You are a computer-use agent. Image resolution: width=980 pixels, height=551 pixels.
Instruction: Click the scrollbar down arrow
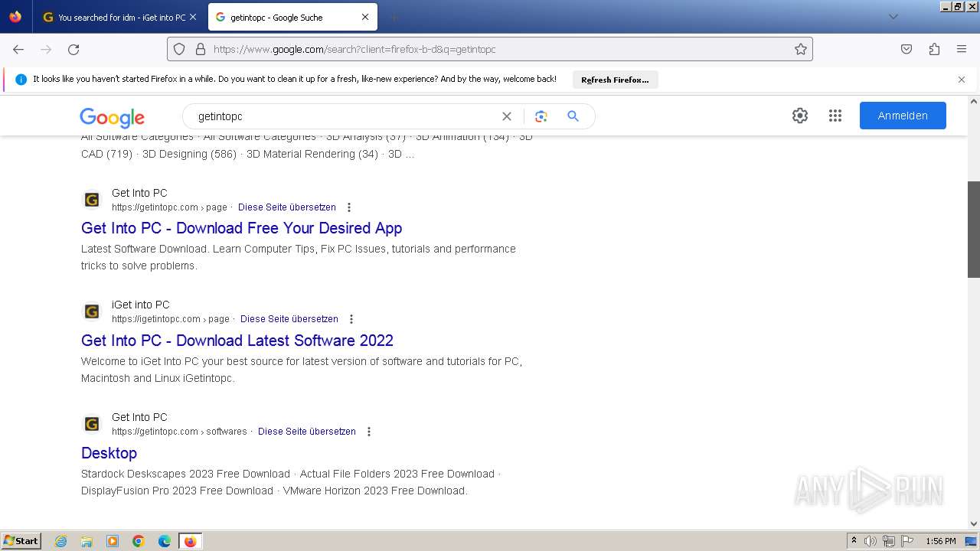[x=974, y=524]
